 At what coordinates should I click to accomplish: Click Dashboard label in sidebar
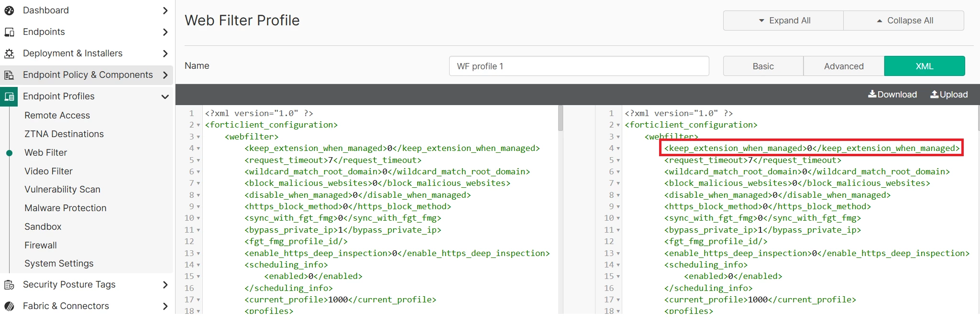coord(45,11)
